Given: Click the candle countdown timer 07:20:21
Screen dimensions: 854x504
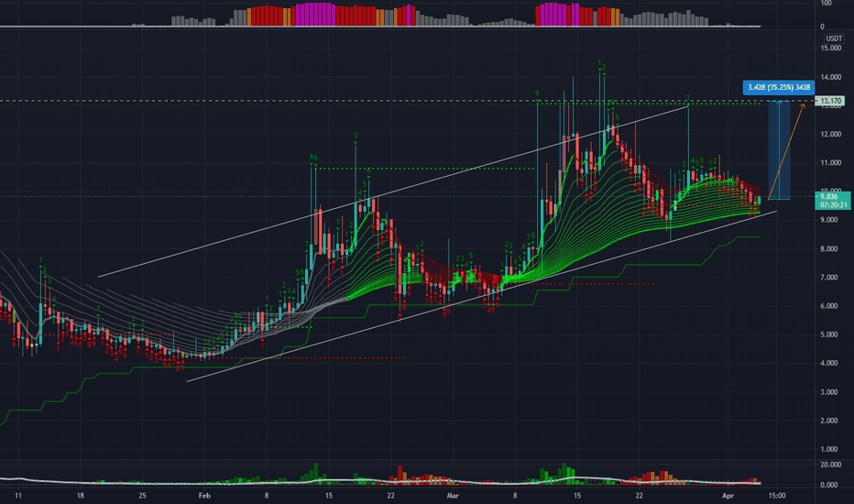Looking at the screenshot, I should coord(833,205).
